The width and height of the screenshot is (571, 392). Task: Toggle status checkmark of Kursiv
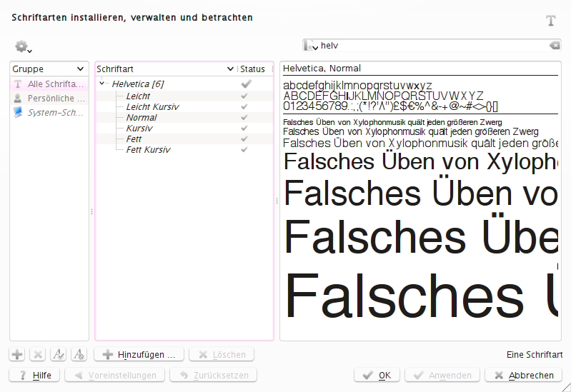(x=244, y=128)
